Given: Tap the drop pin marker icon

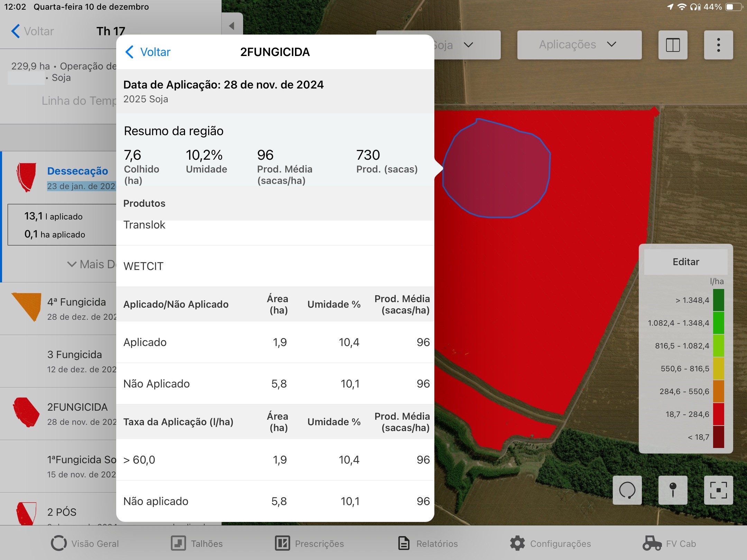Looking at the screenshot, I should [673, 490].
